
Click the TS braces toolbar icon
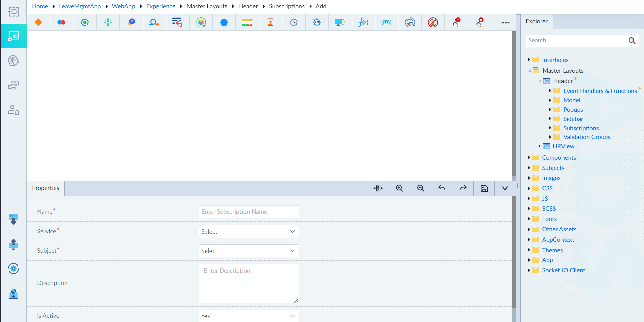(x=386, y=22)
